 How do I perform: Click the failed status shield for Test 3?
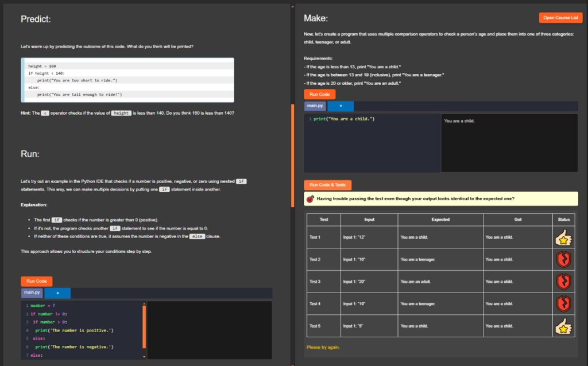click(x=563, y=281)
